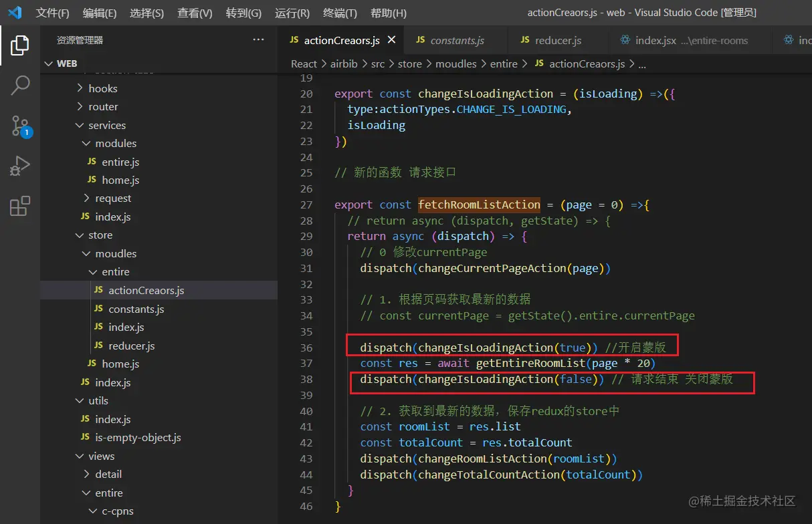
Task: Click airbib breadcrumb segment
Action: pos(344,63)
